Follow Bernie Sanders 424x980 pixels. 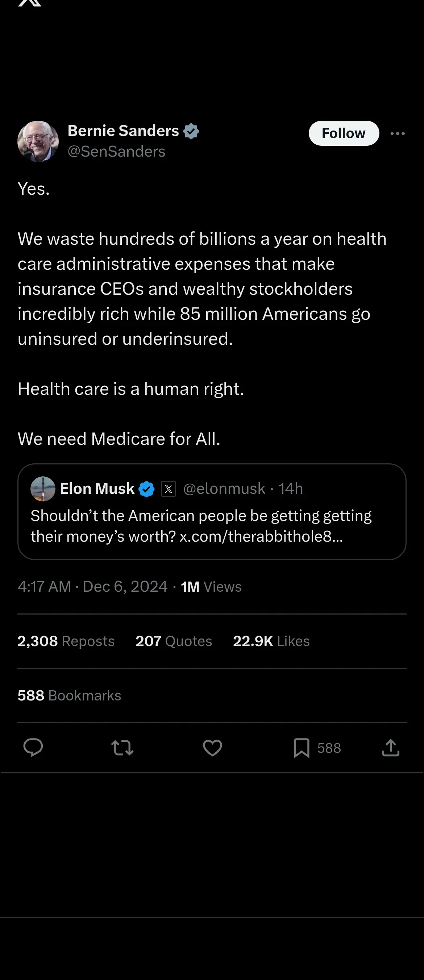click(344, 133)
